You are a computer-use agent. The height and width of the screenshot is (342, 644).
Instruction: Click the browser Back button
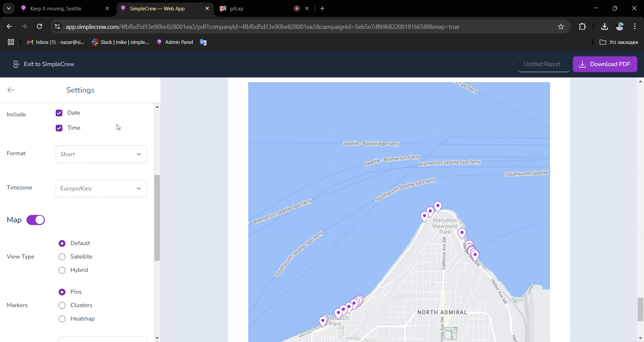[x=9, y=26]
